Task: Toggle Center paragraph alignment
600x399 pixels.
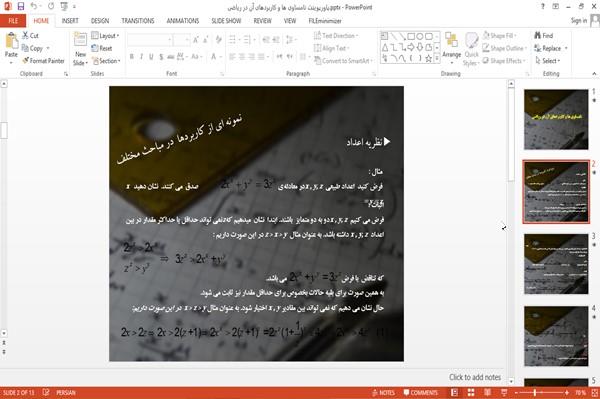Action: point(242,57)
